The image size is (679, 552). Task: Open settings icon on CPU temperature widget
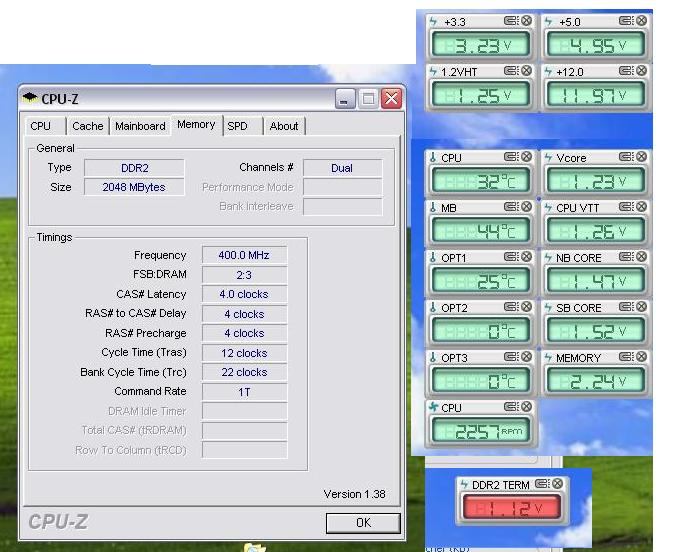pos(511,157)
